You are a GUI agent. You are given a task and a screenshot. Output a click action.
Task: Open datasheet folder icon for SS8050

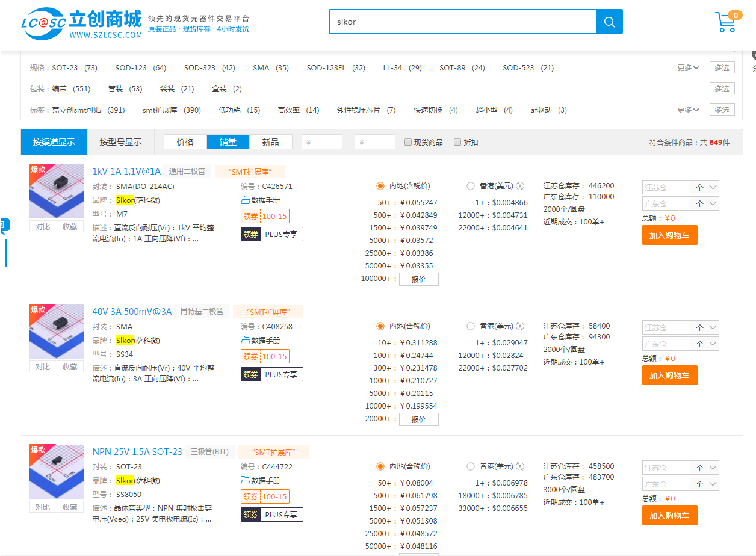pos(245,481)
